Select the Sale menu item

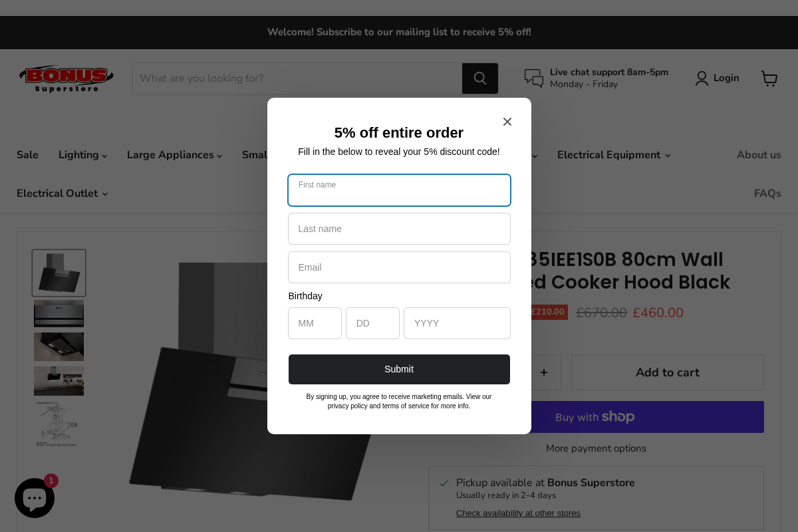(27, 155)
